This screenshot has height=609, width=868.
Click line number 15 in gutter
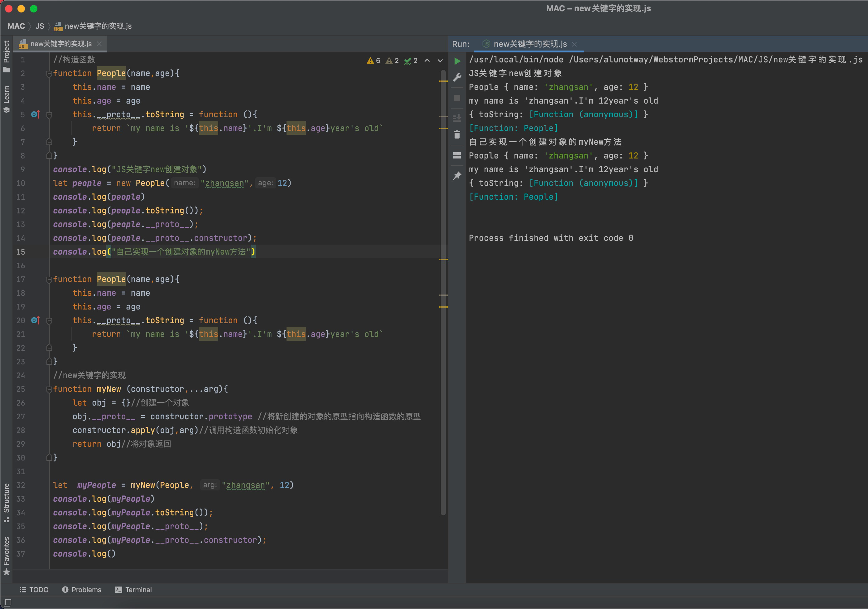21,252
